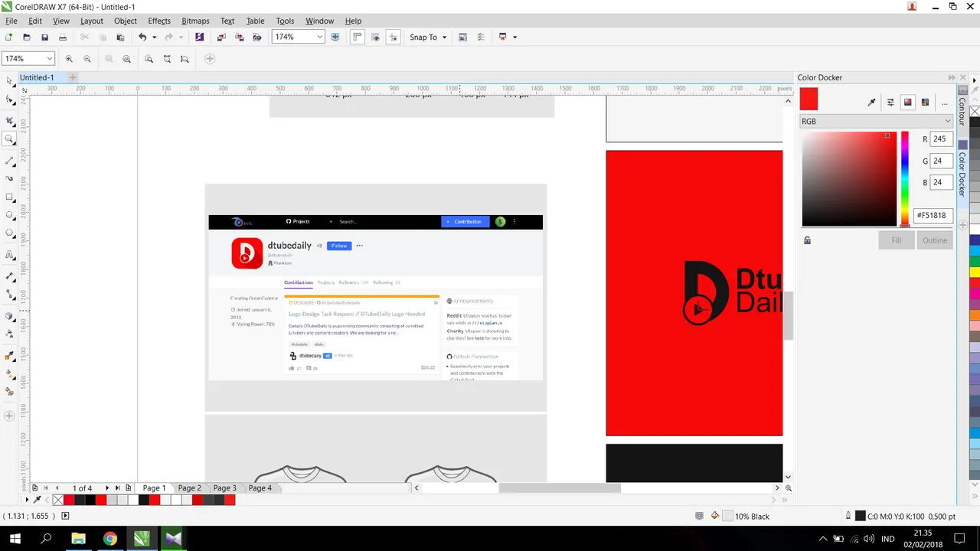The image size is (980, 551).
Task: Click the Eyedropper in Color Docker
Action: [x=871, y=103]
